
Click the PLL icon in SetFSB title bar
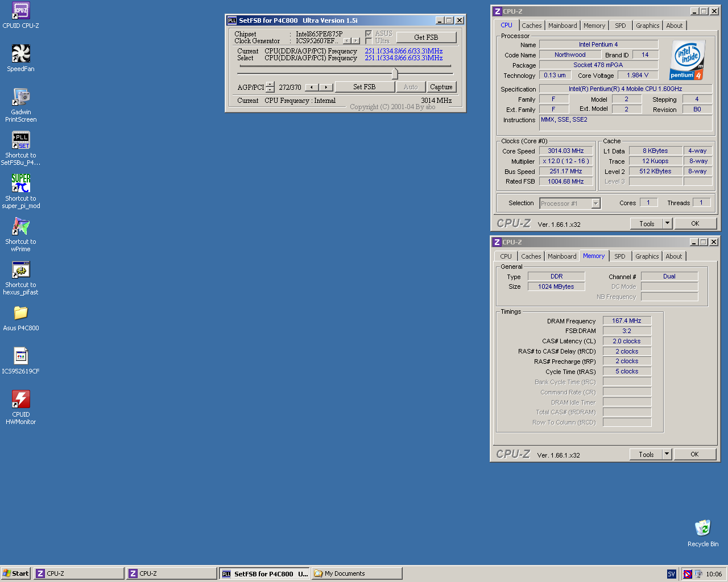pos(232,20)
